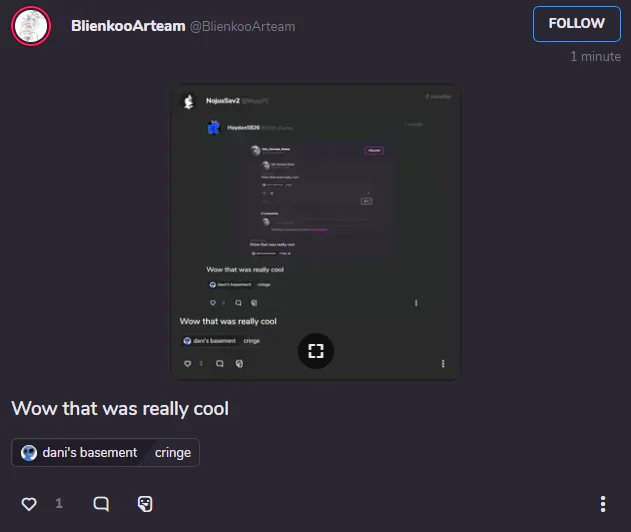Click the Hayden5826 blue avatar in the embedded image

coord(214,128)
